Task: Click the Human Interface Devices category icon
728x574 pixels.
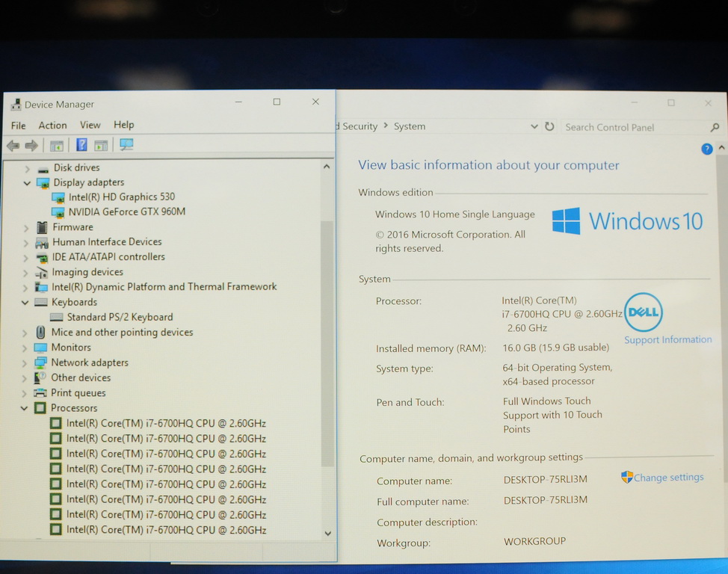Action: tap(42, 242)
